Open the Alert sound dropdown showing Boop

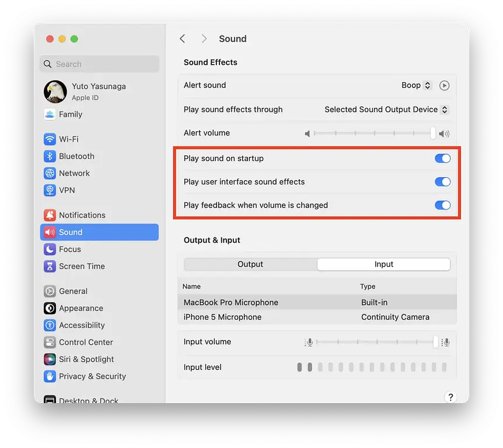pos(416,85)
